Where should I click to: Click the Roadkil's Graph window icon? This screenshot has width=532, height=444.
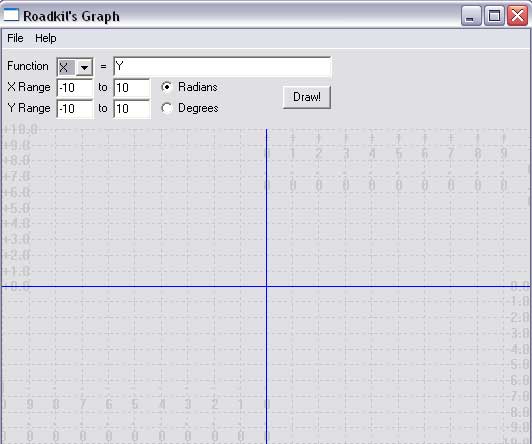11,15
